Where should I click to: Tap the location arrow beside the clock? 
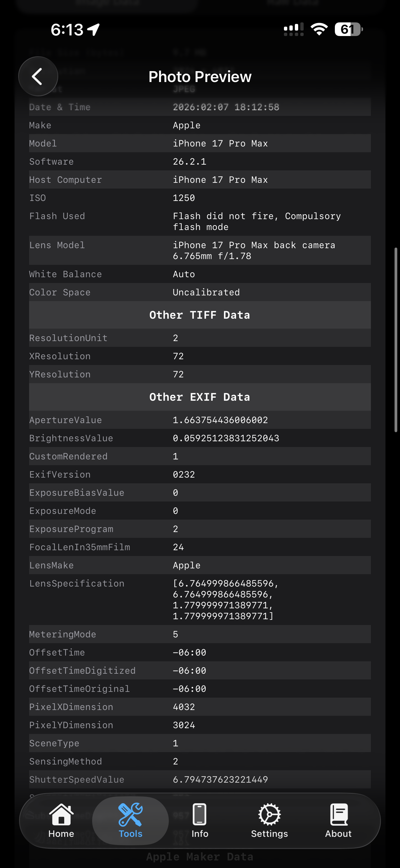coord(92,29)
